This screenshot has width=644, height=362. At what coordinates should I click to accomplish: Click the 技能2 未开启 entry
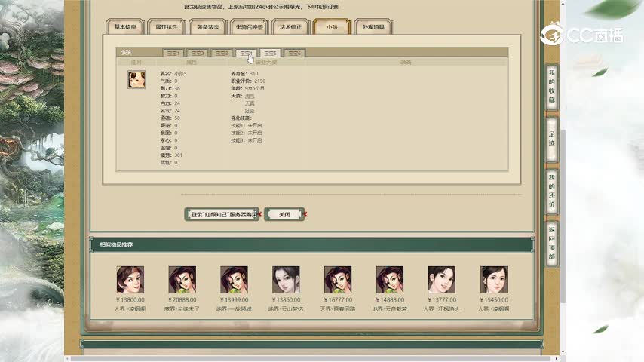247,133
